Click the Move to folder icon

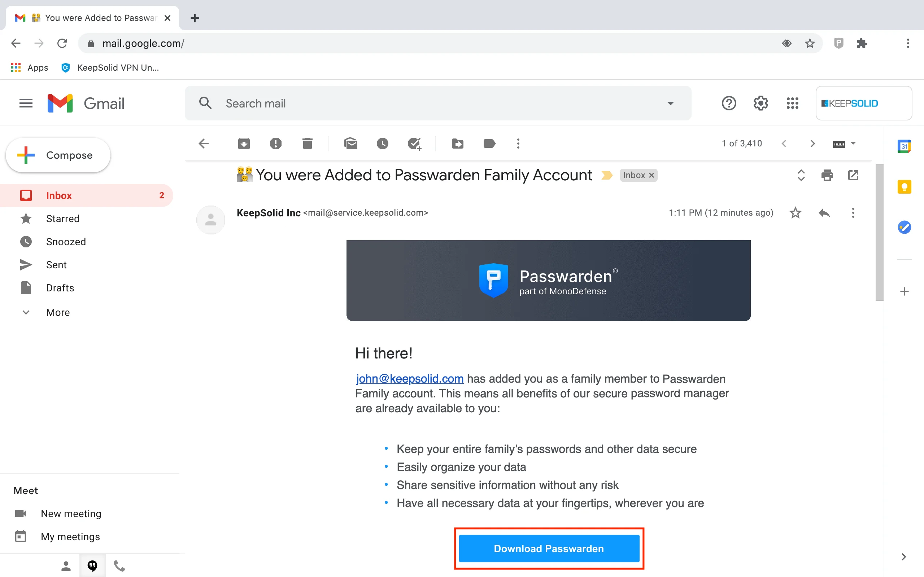tap(457, 144)
